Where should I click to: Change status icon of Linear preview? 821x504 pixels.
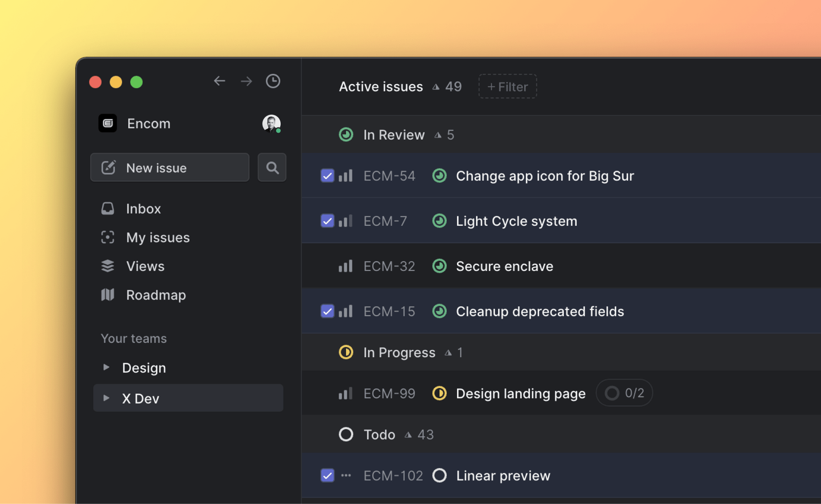pos(440,475)
